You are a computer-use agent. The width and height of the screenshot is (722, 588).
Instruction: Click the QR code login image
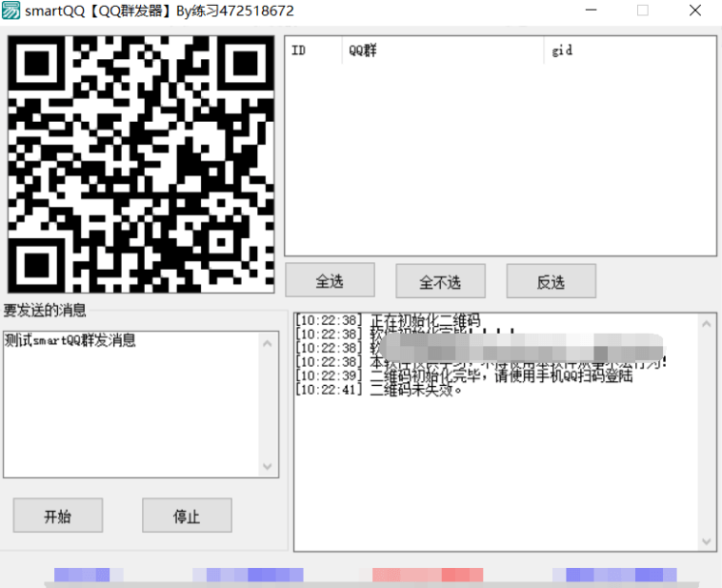click(141, 164)
